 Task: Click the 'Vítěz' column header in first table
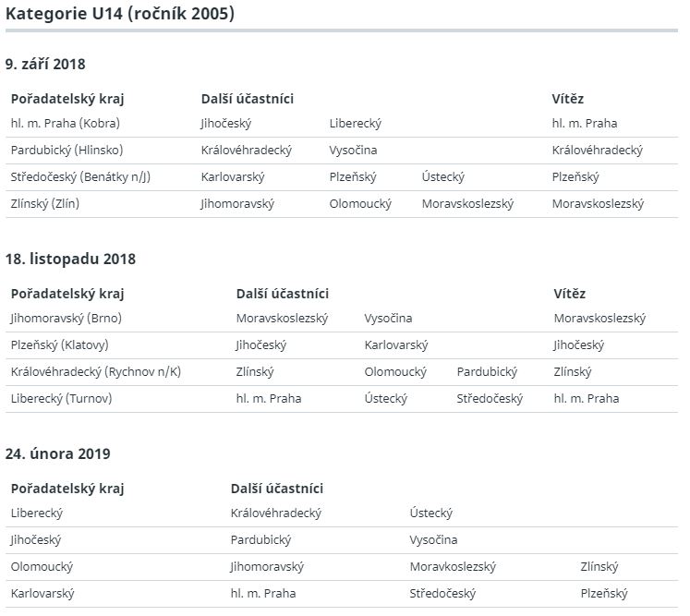pos(568,99)
